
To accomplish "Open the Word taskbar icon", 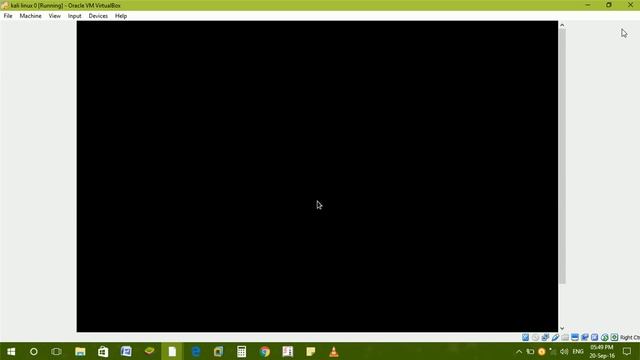I will (126, 351).
